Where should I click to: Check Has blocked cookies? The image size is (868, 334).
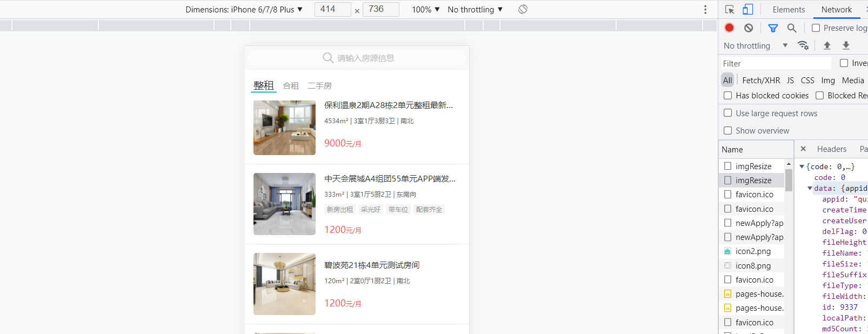[728, 95]
